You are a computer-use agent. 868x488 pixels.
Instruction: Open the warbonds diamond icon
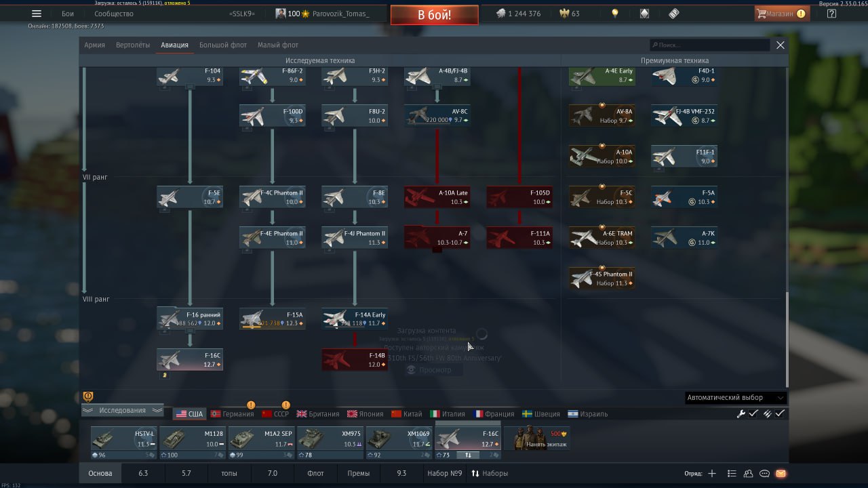click(644, 14)
